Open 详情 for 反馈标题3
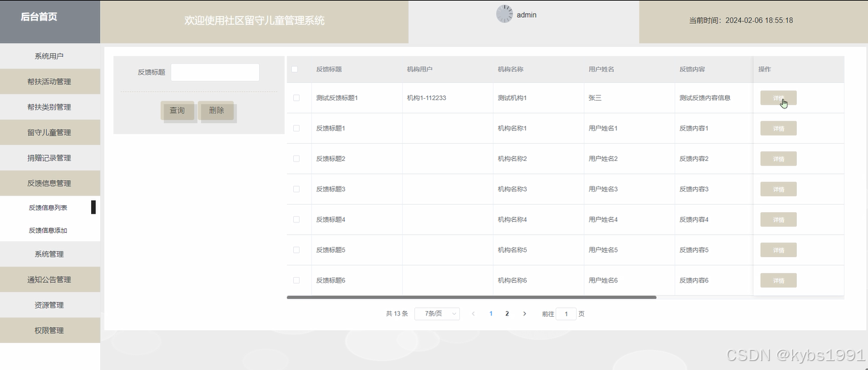The height and width of the screenshot is (370, 868). [x=778, y=189]
